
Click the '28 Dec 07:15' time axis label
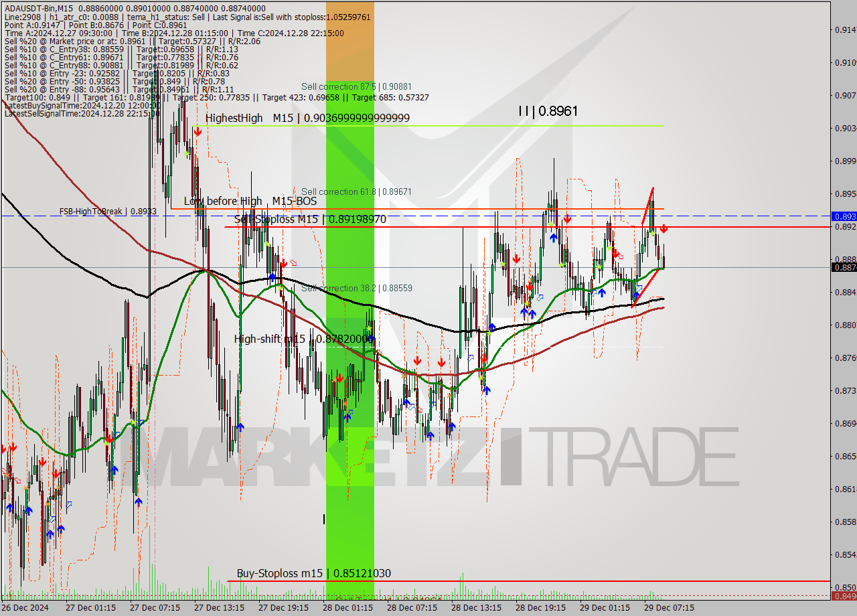coord(412,608)
